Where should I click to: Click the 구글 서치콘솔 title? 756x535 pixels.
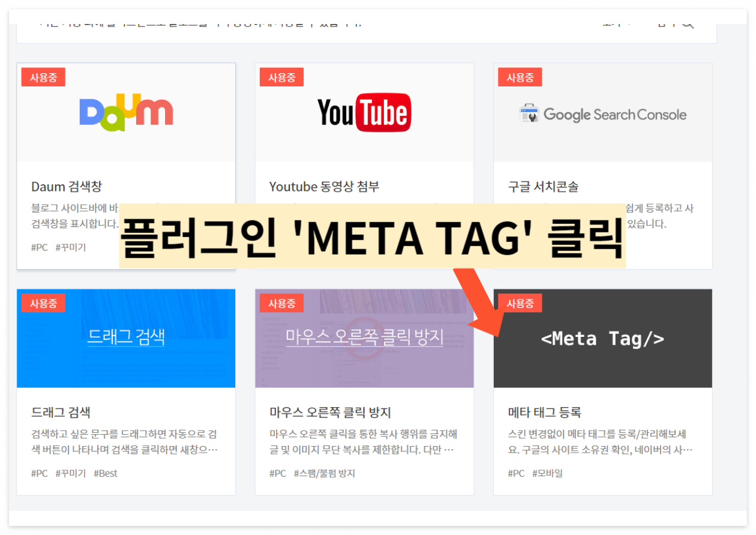(x=543, y=187)
